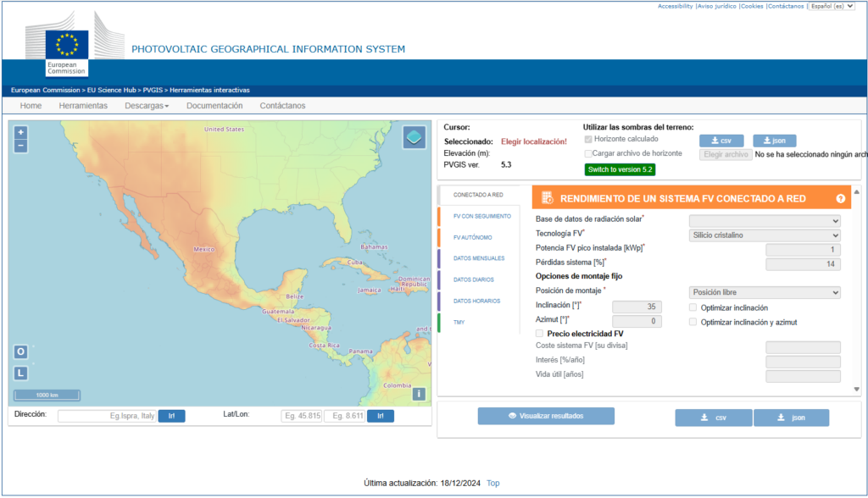Image resolution: width=868 pixels, height=498 pixels.
Task: Click the Dirección address input field
Action: [x=107, y=416]
